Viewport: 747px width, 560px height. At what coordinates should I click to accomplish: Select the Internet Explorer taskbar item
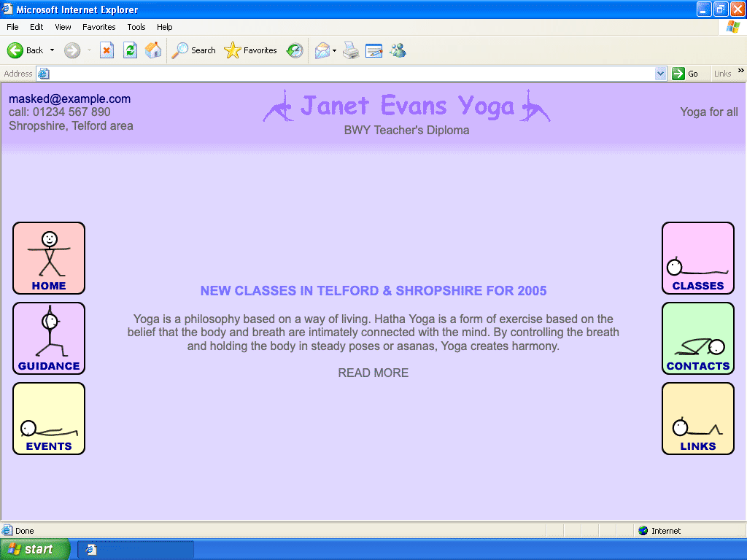click(136, 550)
